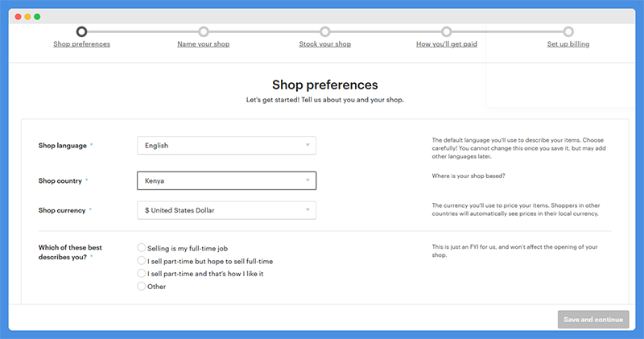644x339 pixels.
Task: Go to Stock your shop step link
Action: [325, 44]
